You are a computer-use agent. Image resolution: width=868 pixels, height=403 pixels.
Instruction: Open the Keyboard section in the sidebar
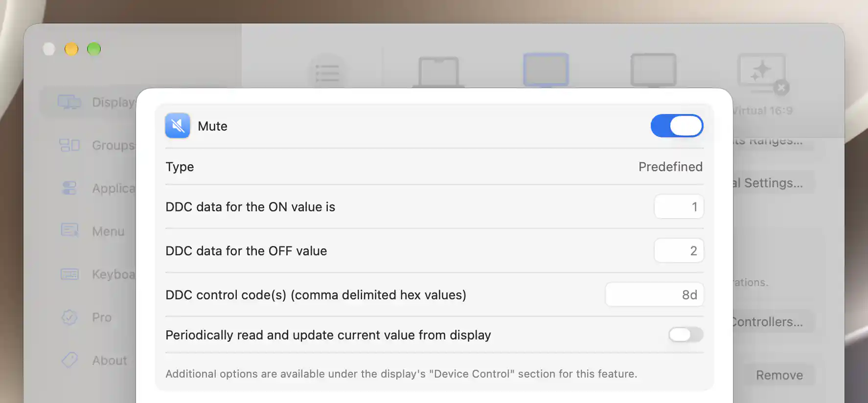coord(97,274)
